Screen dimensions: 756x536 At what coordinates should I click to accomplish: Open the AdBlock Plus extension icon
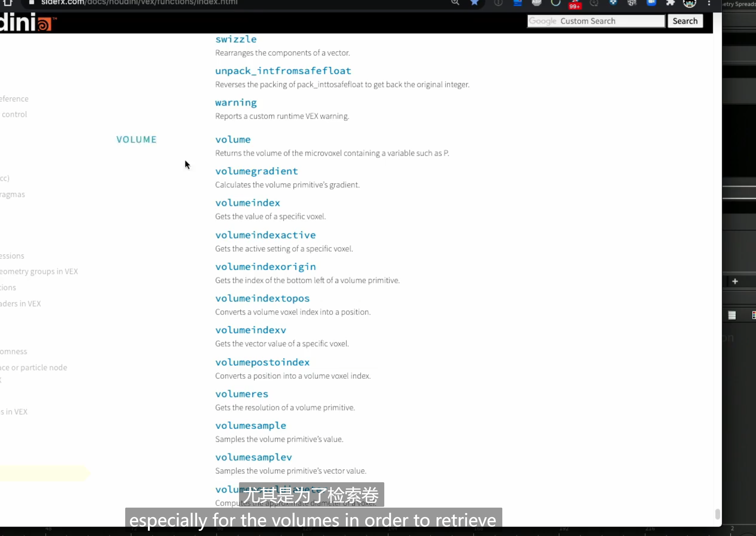point(536,3)
